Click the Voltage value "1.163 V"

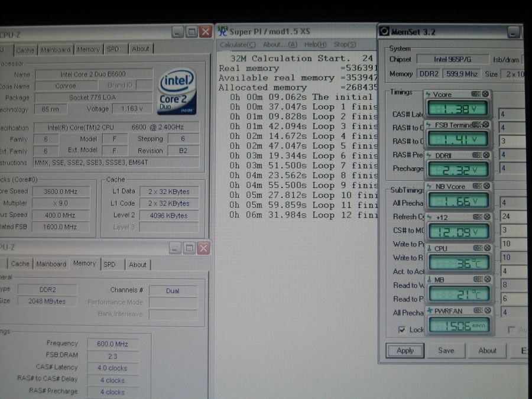tap(132, 109)
